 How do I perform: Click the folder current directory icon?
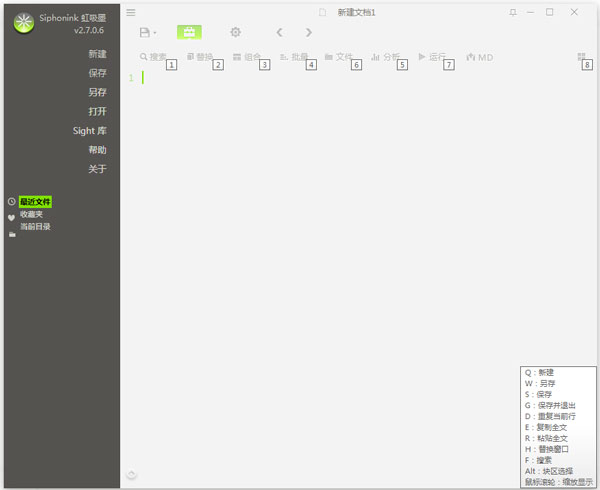pyautogui.click(x=12, y=234)
